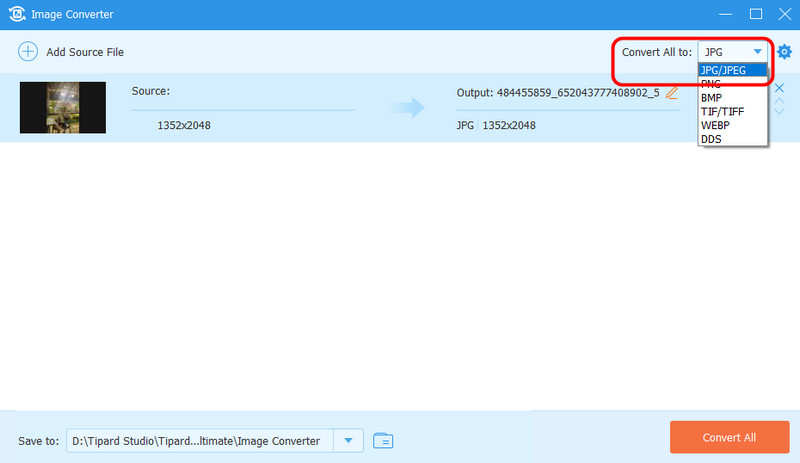Expand the Save to path dropdown arrow

(x=347, y=440)
